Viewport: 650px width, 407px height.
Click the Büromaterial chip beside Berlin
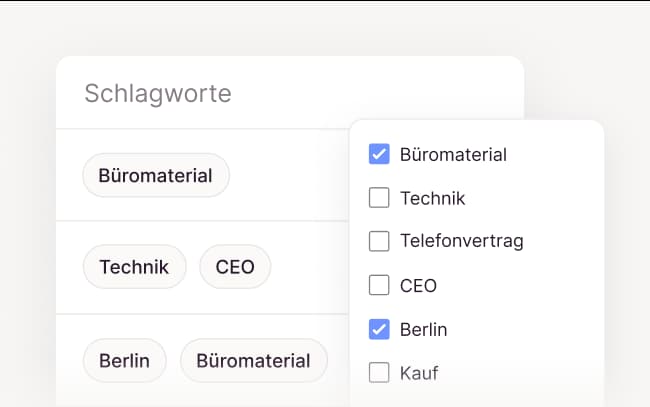tap(253, 360)
